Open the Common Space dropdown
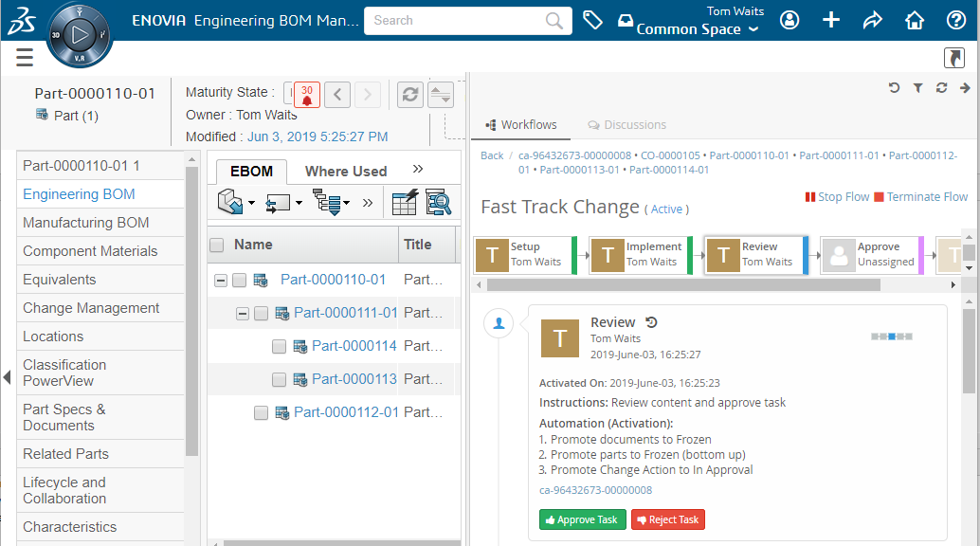The image size is (980, 546). pyautogui.click(x=698, y=29)
